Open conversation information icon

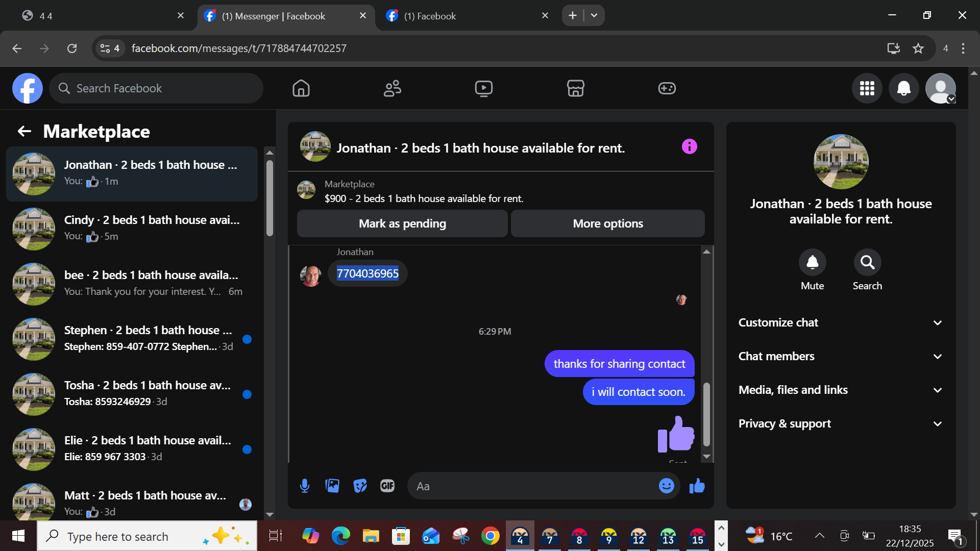689,147
